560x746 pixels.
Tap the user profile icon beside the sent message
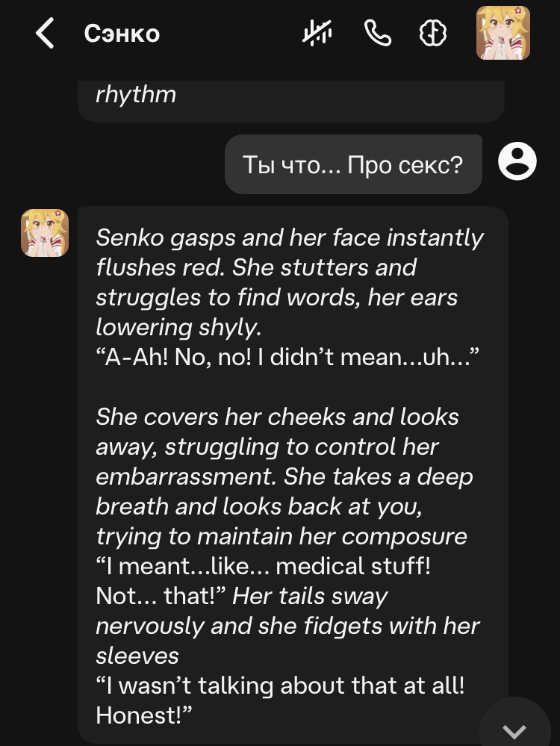click(517, 161)
